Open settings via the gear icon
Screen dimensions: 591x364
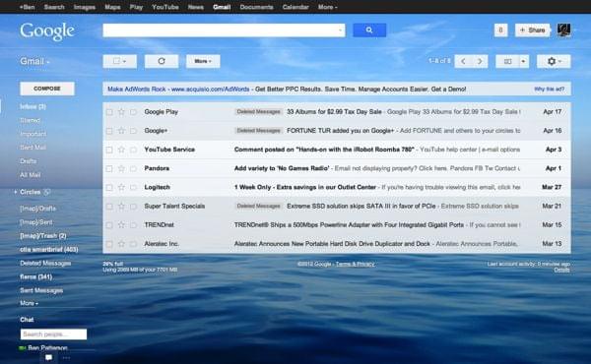554,61
